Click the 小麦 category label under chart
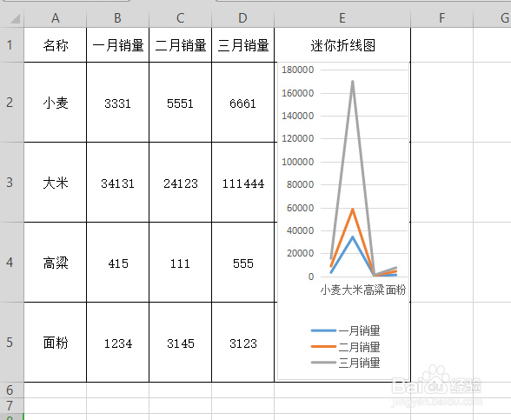511x420 pixels. (331, 290)
